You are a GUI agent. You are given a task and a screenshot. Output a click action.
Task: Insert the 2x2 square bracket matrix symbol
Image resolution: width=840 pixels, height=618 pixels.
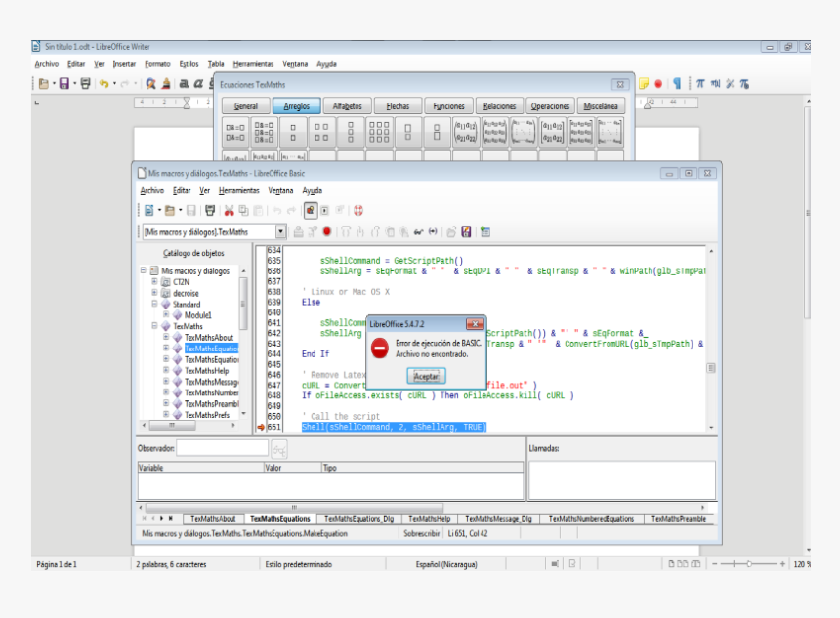pos(552,132)
